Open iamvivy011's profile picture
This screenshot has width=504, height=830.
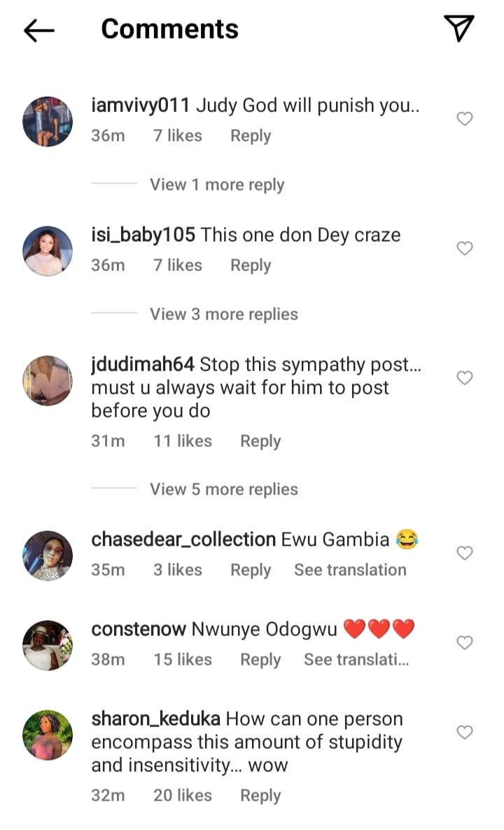(48, 121)
